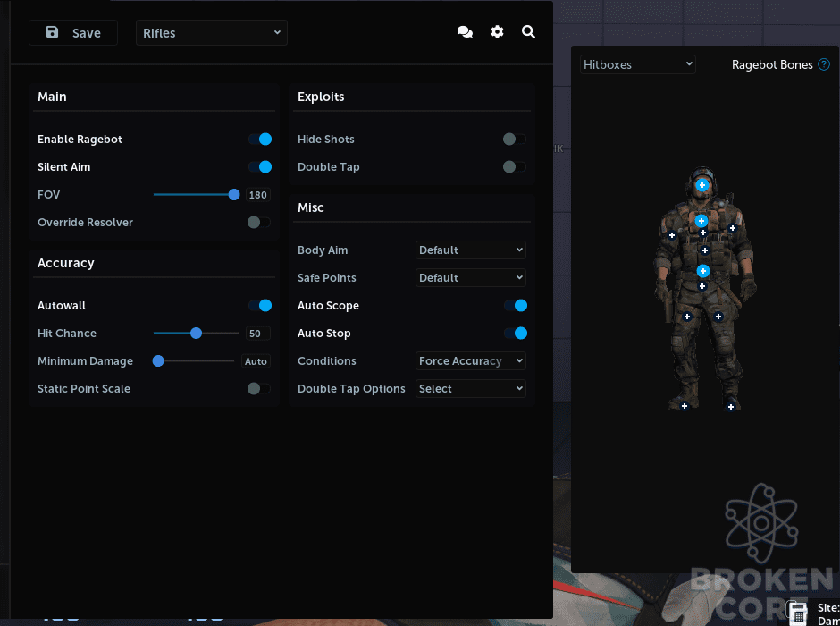
Task: Expand the Body Aim dropdown
Action: pos(471,250)
